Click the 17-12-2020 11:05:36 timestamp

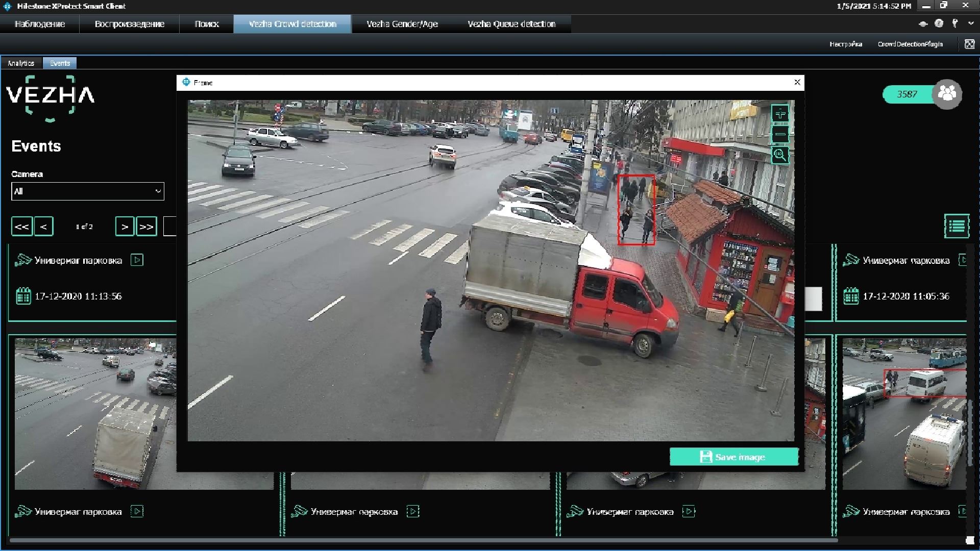coord(906,296)
